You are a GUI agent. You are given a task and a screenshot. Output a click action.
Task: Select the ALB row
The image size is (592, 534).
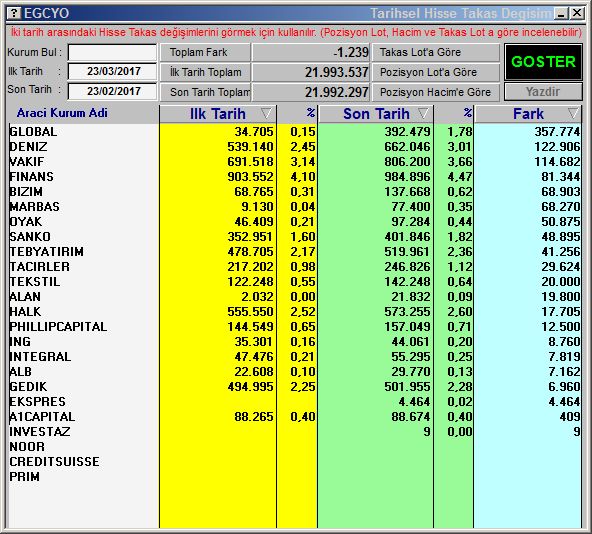click(294, 372)
